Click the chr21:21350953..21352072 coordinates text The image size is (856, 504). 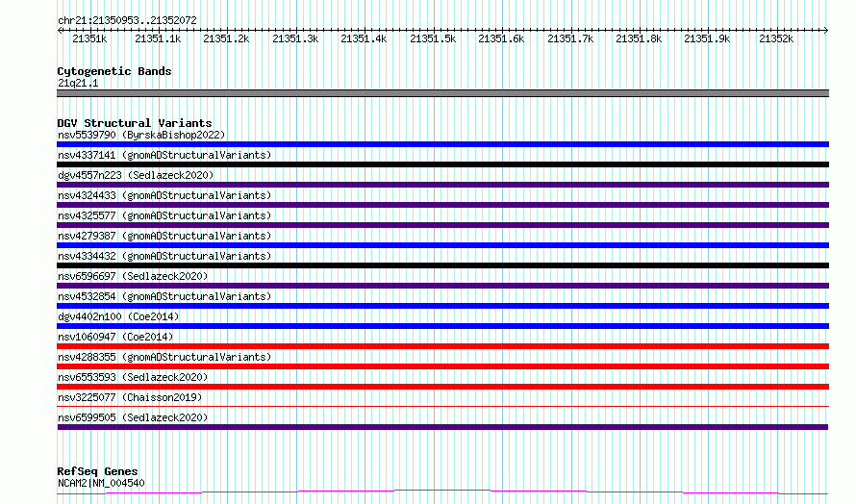coord(127,20)
